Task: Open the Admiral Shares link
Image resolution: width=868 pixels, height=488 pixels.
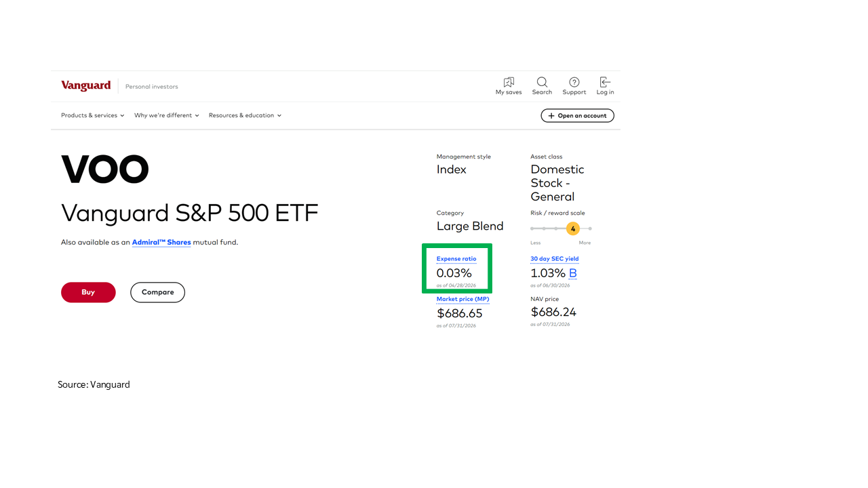Action: click(x=161, y=242)
